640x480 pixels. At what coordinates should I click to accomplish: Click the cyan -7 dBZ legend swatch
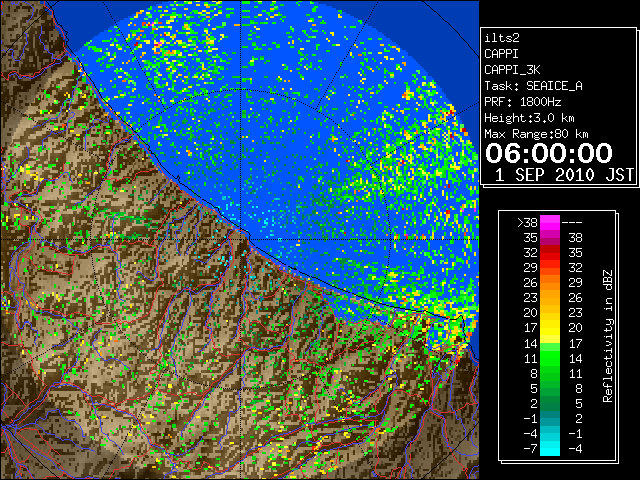(550, 449)
